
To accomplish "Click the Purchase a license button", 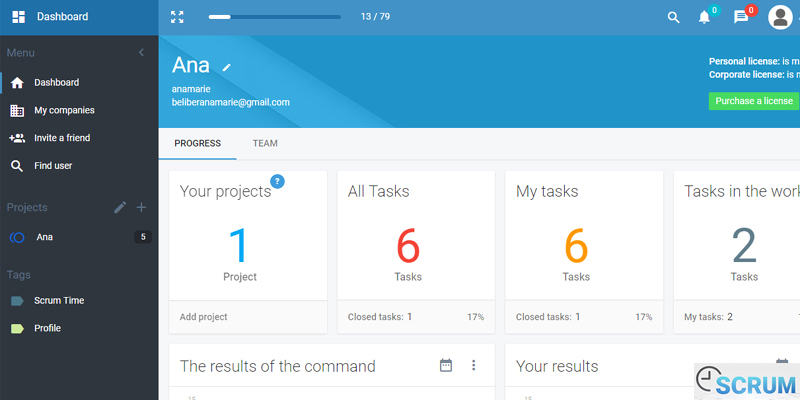I will pyautogui.click(x=753, y=101).
